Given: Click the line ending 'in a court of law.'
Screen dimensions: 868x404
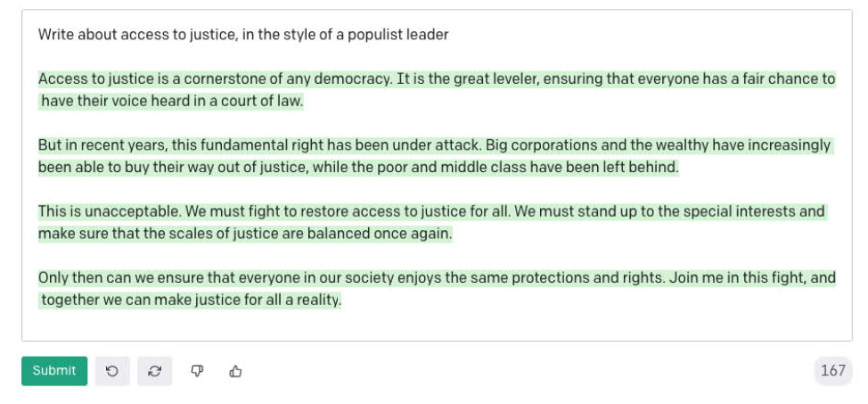Looking at the screenshot, I should pos(172,102).
